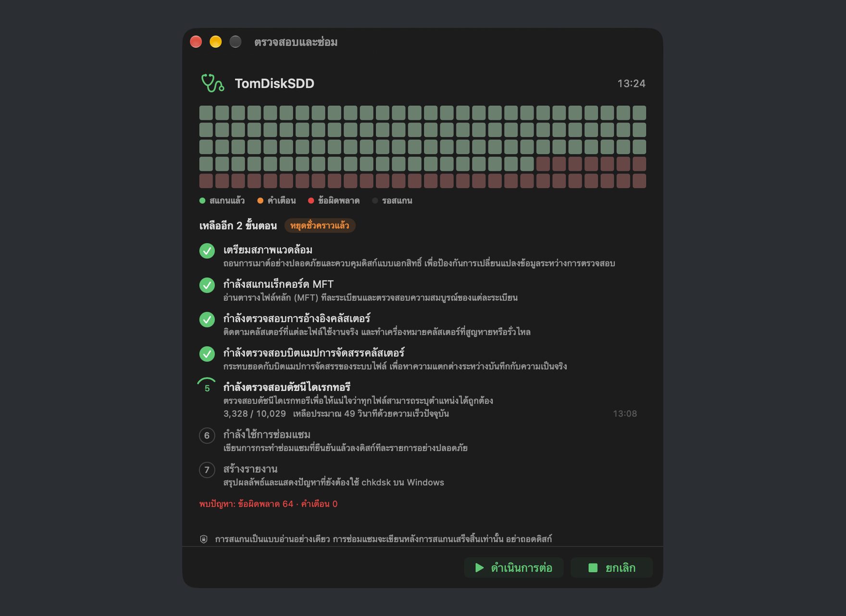Click the green dot for สแกนแล้ว legend
846x616 pixels.
tap(202, 201)
